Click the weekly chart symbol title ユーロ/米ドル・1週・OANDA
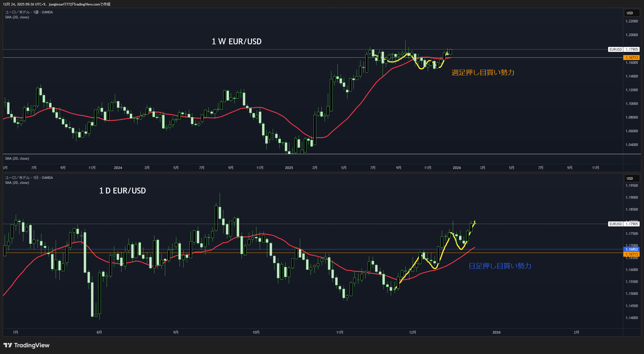The height and width of the screenshot is (354, 644). tap(29, 12)
